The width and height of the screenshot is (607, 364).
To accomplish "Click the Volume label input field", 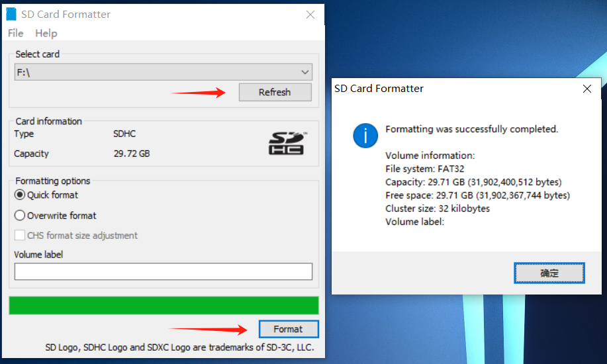I will tap(163, 271).
